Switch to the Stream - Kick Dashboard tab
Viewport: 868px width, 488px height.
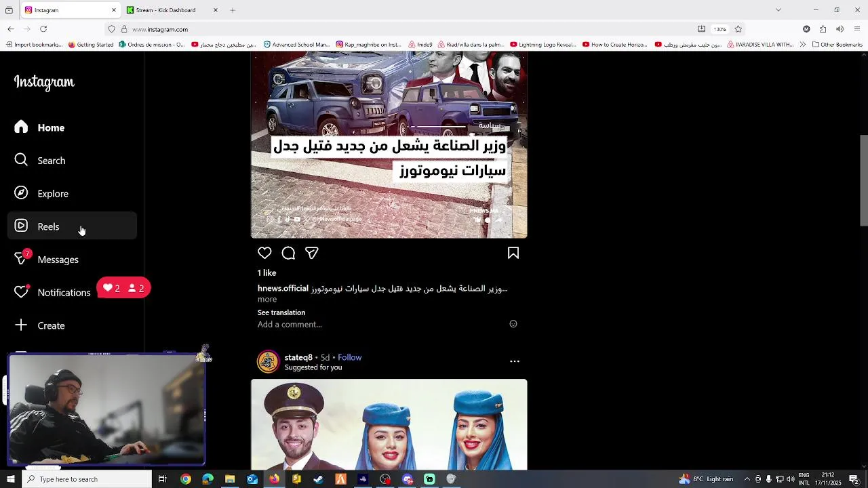tap(173, 10)
